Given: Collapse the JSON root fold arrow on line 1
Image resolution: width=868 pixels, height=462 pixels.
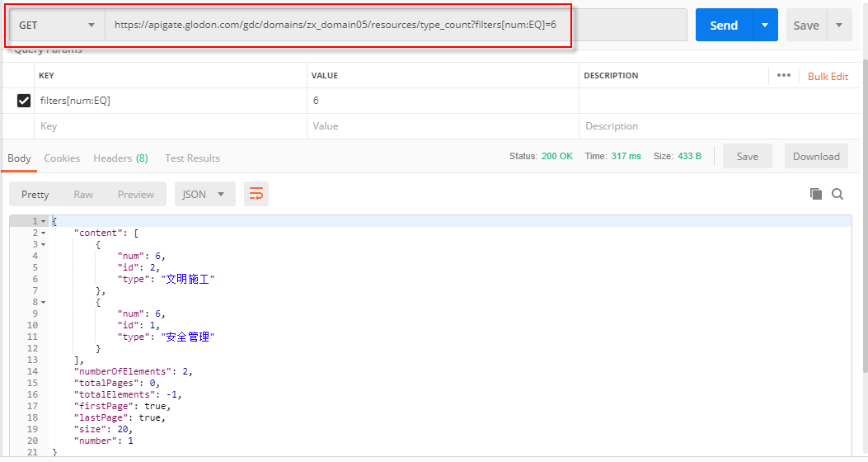Looking at the screenshot, I should coord(44,221).
